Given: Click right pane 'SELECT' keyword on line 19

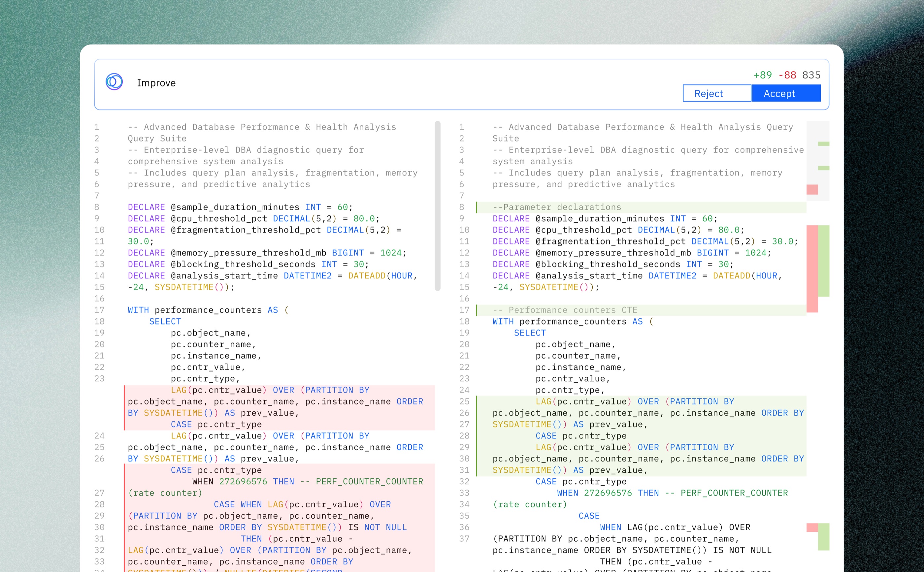Looking at the screenshot, I should 530,333.
